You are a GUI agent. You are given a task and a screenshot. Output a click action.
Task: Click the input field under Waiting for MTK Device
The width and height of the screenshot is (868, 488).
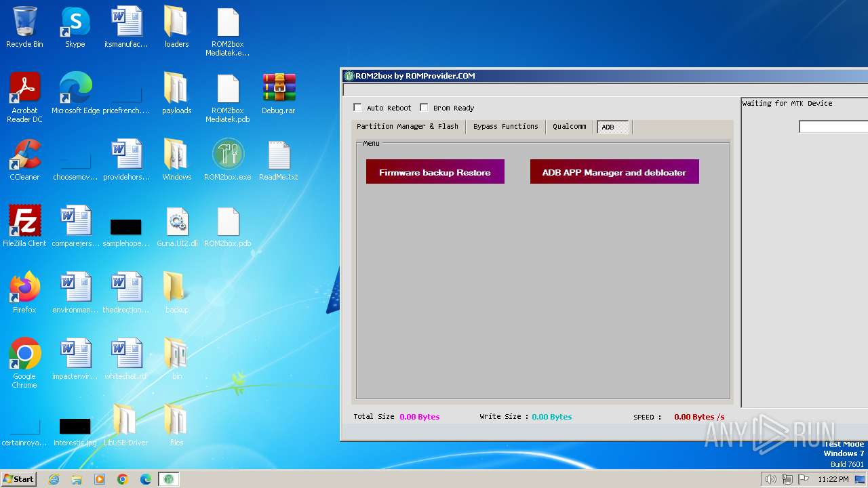[x=833, y=127]
